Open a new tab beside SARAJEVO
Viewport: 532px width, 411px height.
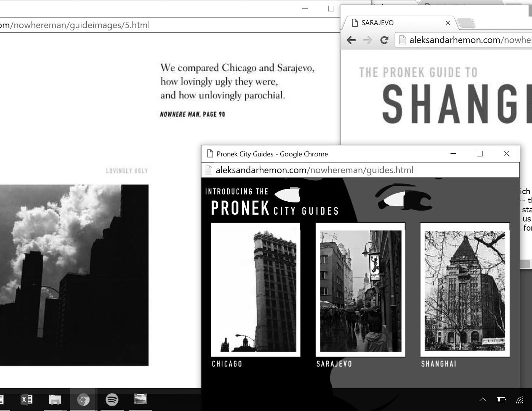[x=466, y=24]
